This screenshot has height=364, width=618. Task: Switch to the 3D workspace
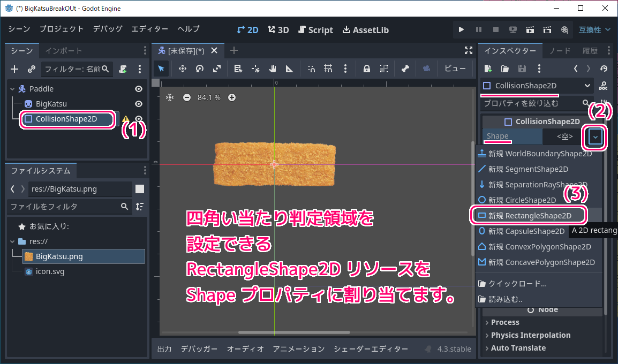tap(278, 30)
